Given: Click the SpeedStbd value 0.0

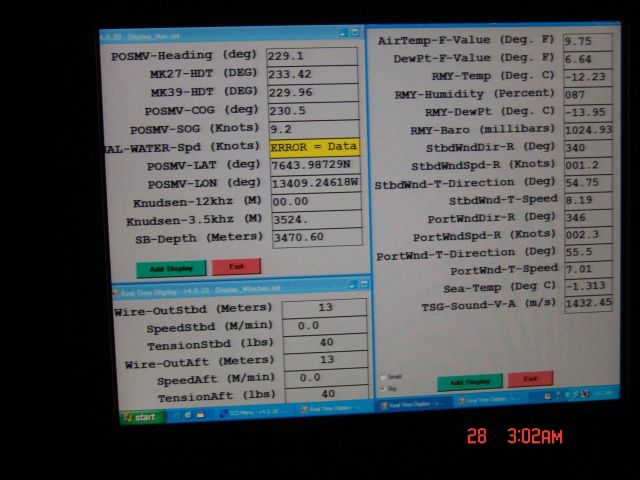Looking at the screenshot, I should pyautogui.click(x=325, y=326).
